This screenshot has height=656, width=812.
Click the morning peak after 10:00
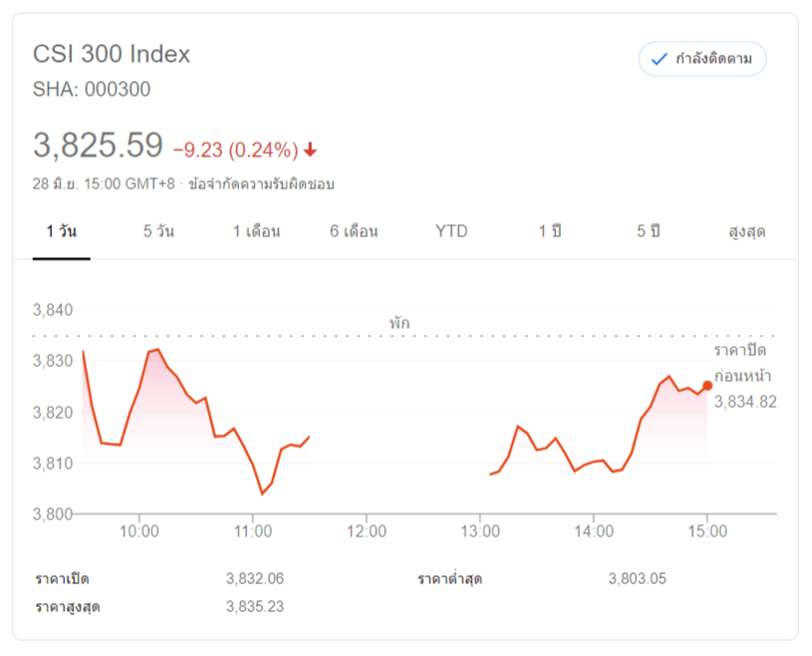click(x=158, y=350)
